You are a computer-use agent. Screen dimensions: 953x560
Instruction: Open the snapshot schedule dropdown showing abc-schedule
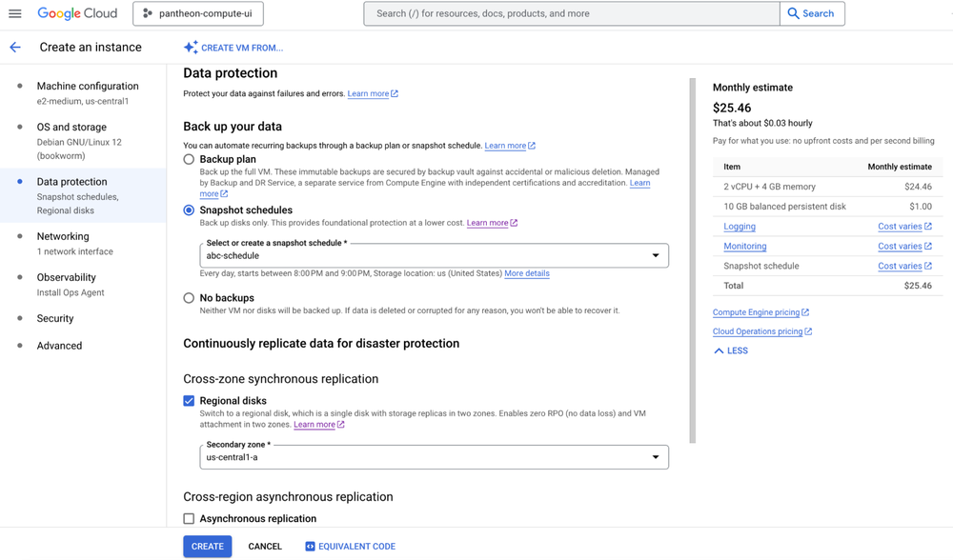pos(655,254)
